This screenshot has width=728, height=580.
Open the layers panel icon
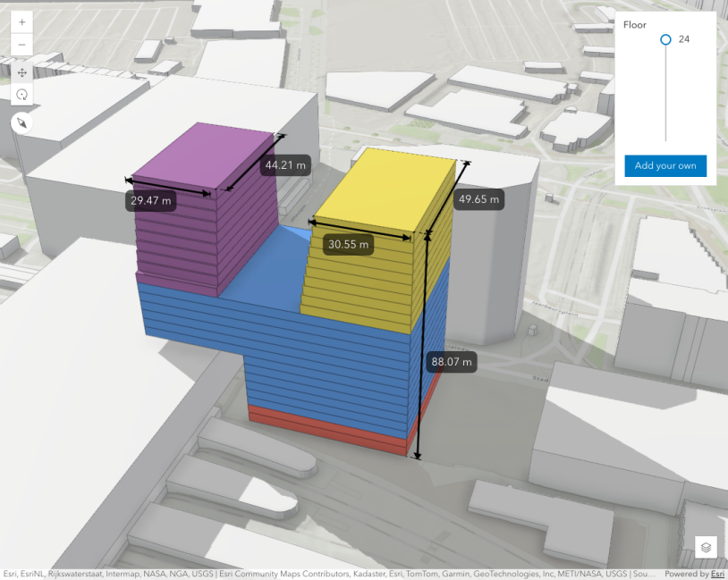(706, 547)
